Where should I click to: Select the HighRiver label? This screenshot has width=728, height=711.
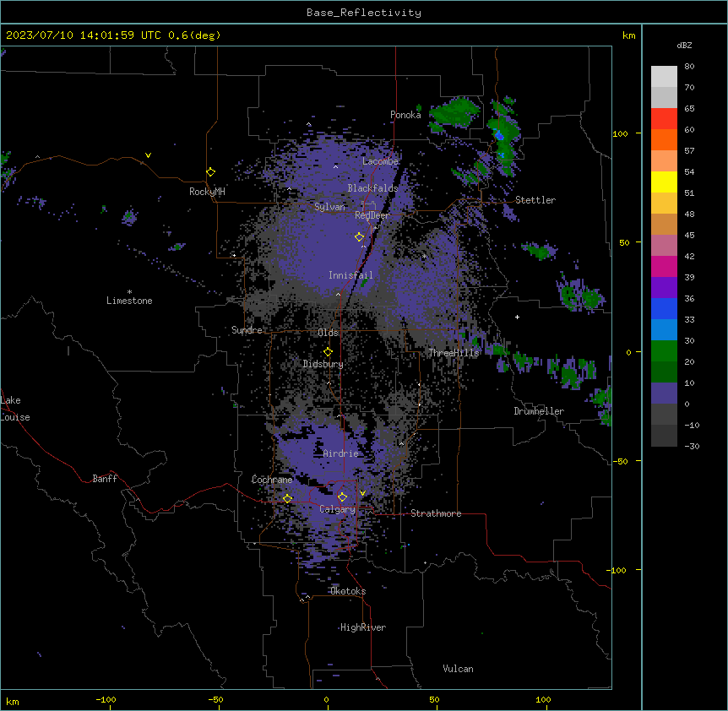click(363, 627)
